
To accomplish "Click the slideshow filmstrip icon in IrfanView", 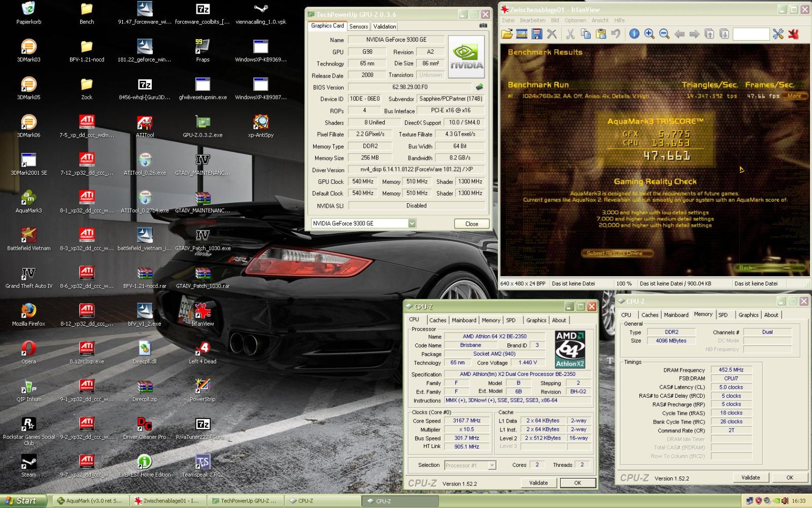I will click(x=522, y=34).
